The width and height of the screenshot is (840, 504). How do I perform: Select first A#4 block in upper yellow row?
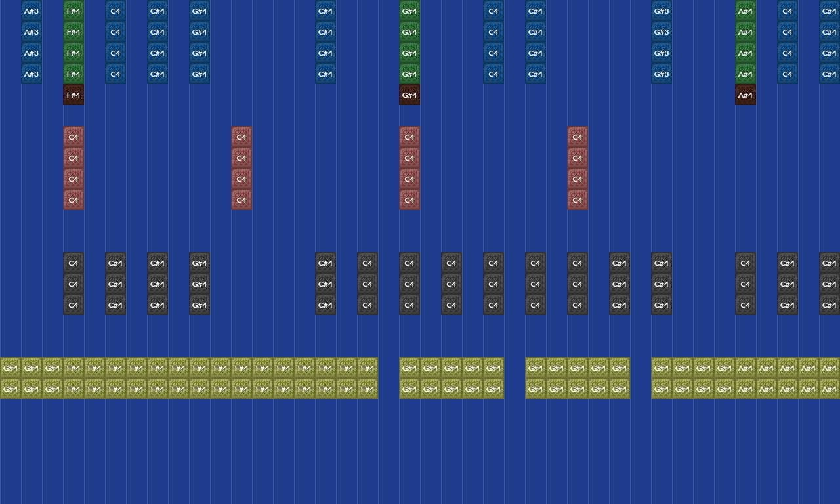[745, 368]
